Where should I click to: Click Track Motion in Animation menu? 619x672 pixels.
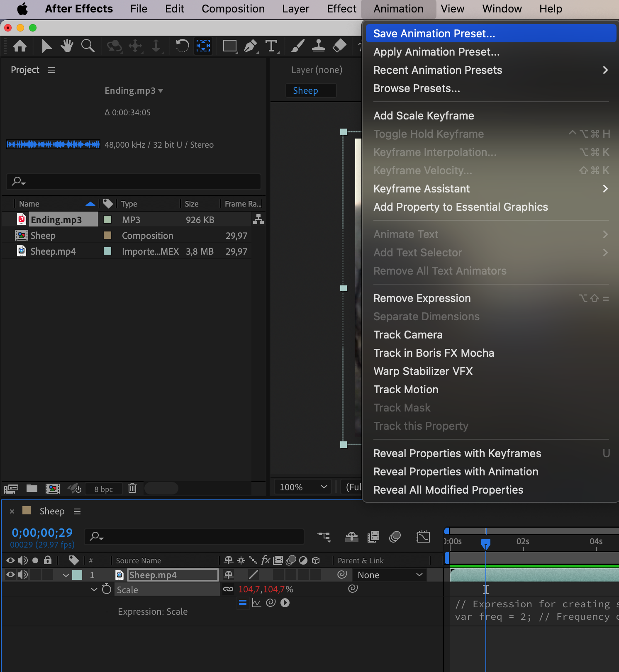point(406,390)
